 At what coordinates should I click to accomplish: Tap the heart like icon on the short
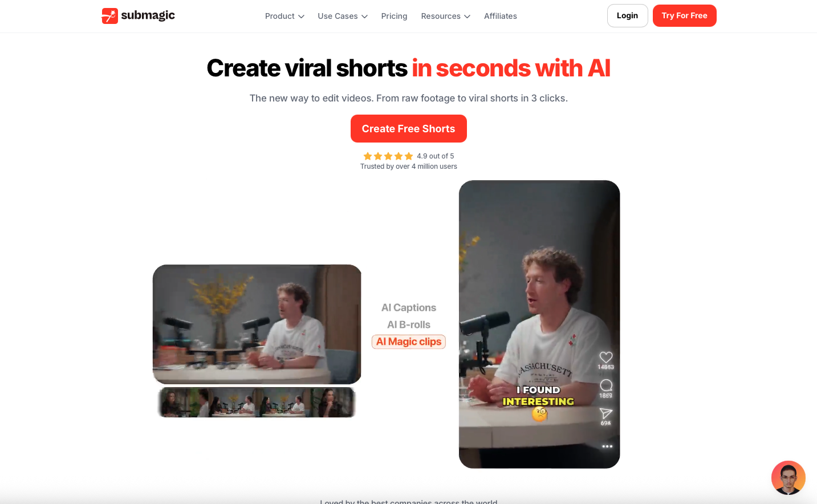coord(605,357)
